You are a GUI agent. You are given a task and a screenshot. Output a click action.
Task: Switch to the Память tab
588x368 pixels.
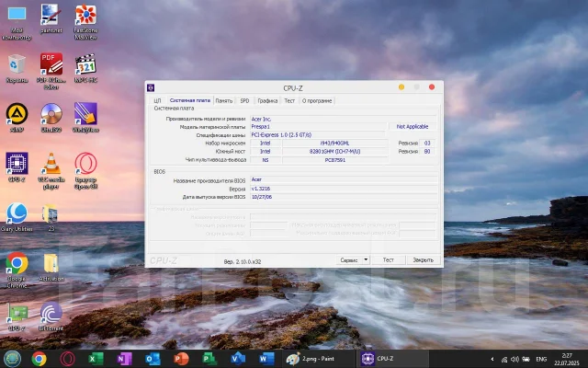[x=224, y=100]
